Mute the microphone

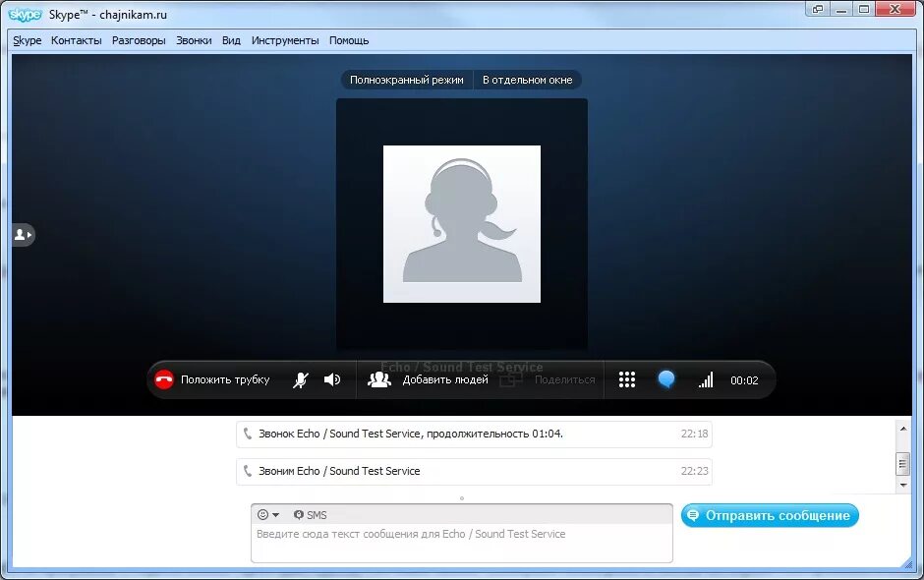coord(301,380)
